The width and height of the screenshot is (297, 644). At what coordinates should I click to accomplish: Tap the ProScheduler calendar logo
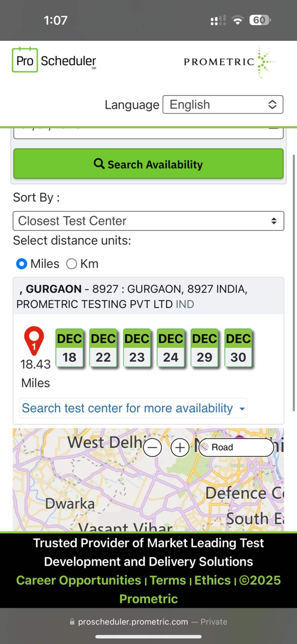point(54,60)
